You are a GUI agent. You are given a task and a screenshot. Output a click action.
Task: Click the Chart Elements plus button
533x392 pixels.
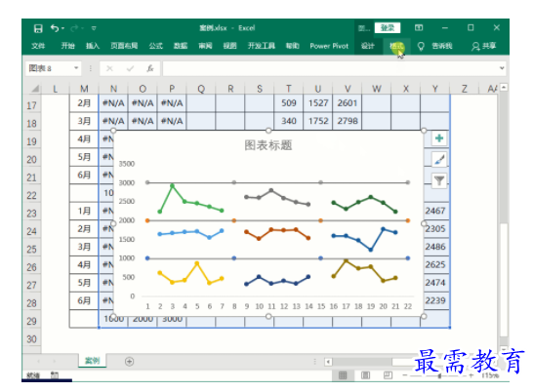(x=439, y=138)
